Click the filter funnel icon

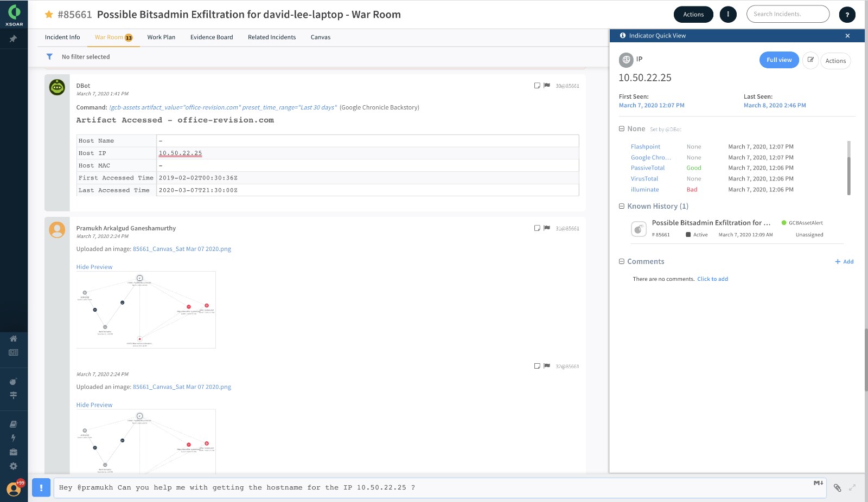point(49,56)
